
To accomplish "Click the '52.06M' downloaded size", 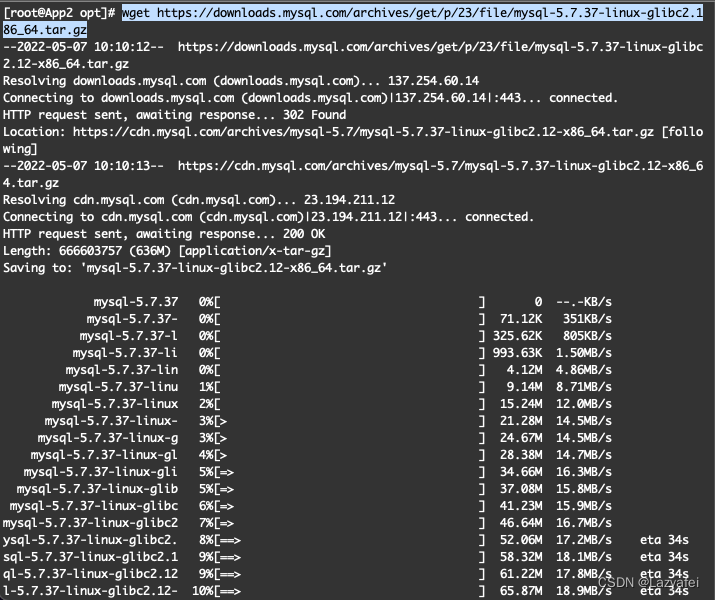I will (x=521, y=540).
